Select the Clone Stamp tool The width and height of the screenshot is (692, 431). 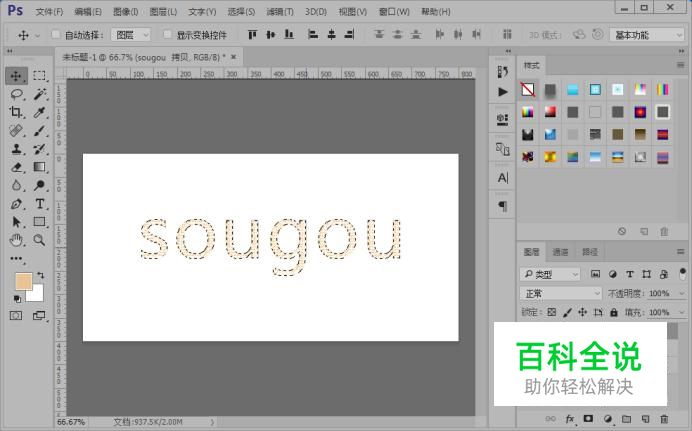click(x=16, y=149)
